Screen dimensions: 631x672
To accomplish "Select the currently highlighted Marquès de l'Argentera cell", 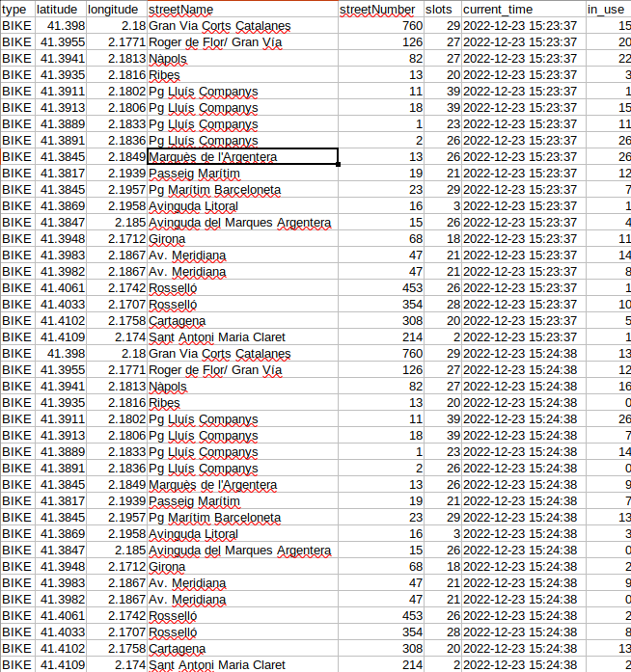I will [241, 157].
